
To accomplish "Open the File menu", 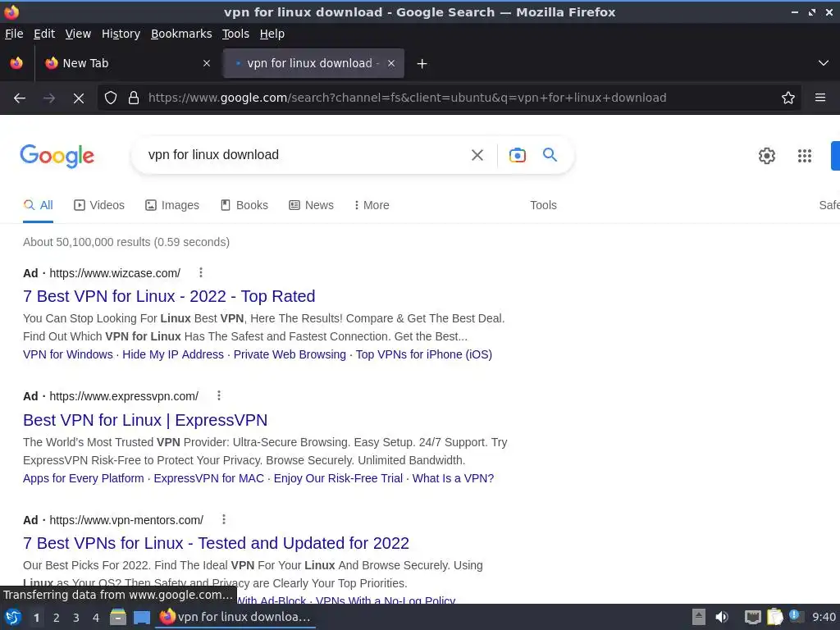I will pos(14,34).
